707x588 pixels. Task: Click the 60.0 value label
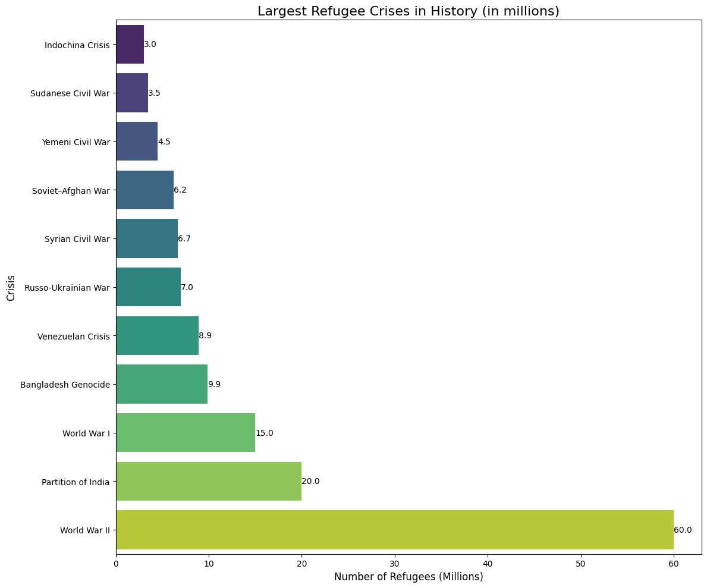pyautogui.click(x=683, y=530)
